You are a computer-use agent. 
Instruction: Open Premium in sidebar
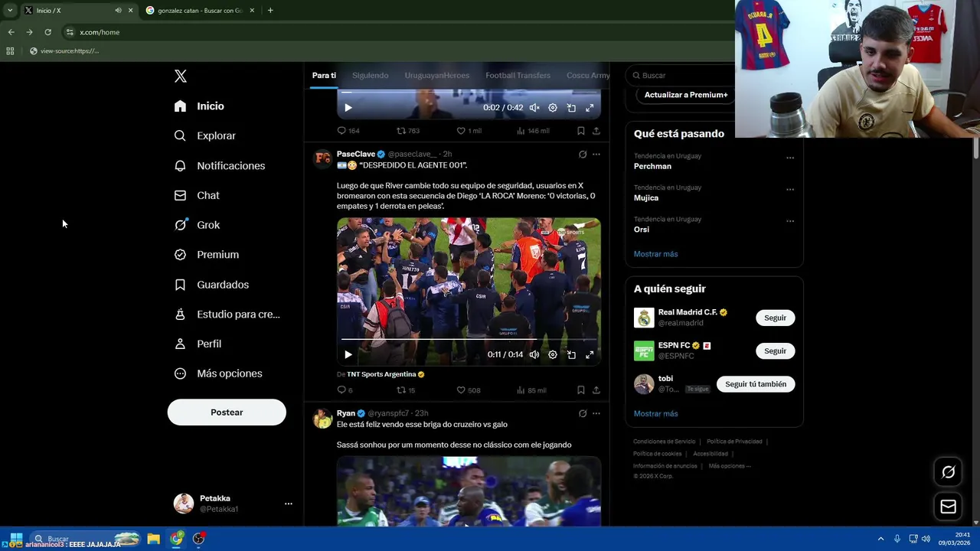pyautogui.click(x=206, y=254)
